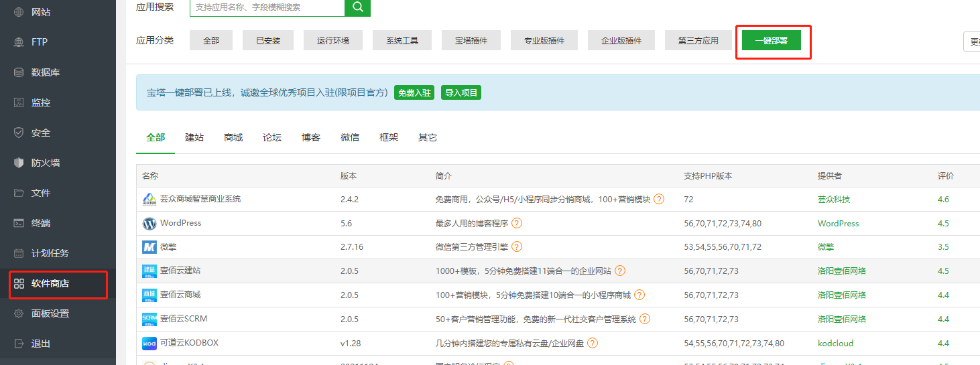Select the 已安装 category button

click(x=268, y=41)
